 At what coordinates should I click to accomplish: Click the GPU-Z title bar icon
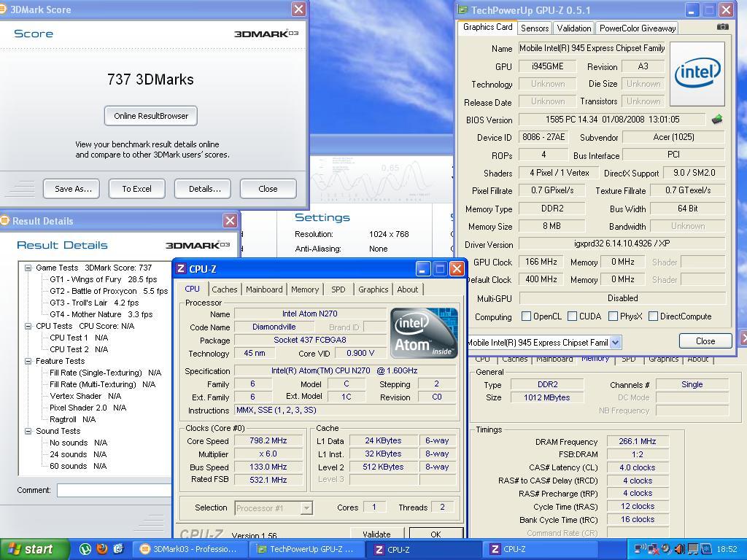coord(462,10)
